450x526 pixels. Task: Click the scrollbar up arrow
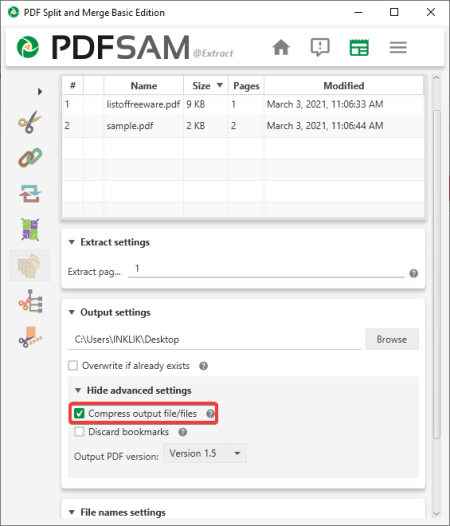point(436,78)
